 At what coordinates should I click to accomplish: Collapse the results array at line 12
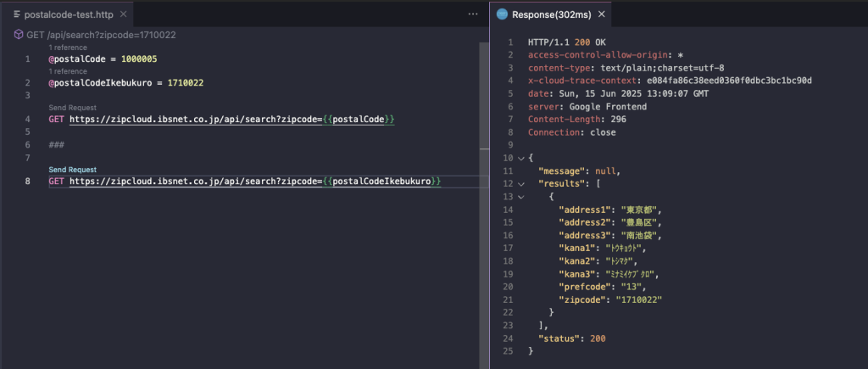pyautogui.click(x=520, y=184)
